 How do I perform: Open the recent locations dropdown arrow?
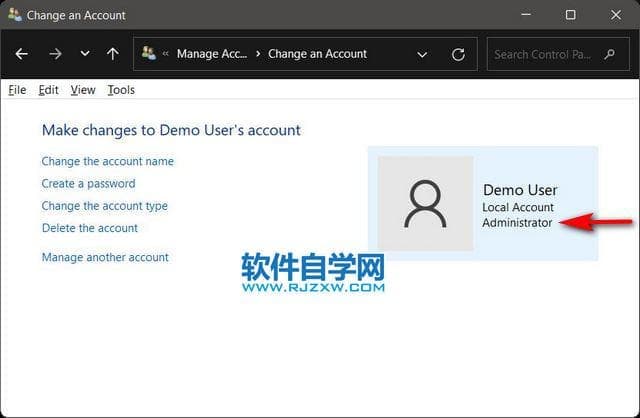(x=84, y=54)
